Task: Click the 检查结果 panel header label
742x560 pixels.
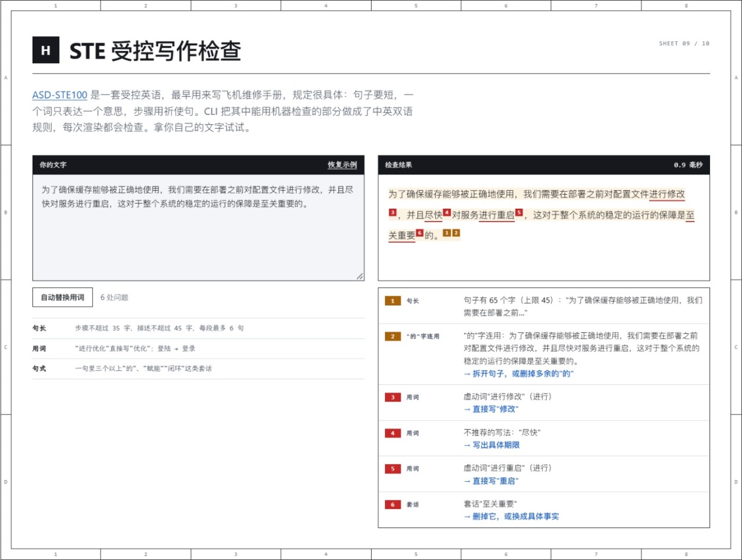Action: pyautogui.click(x=399, y=165)
